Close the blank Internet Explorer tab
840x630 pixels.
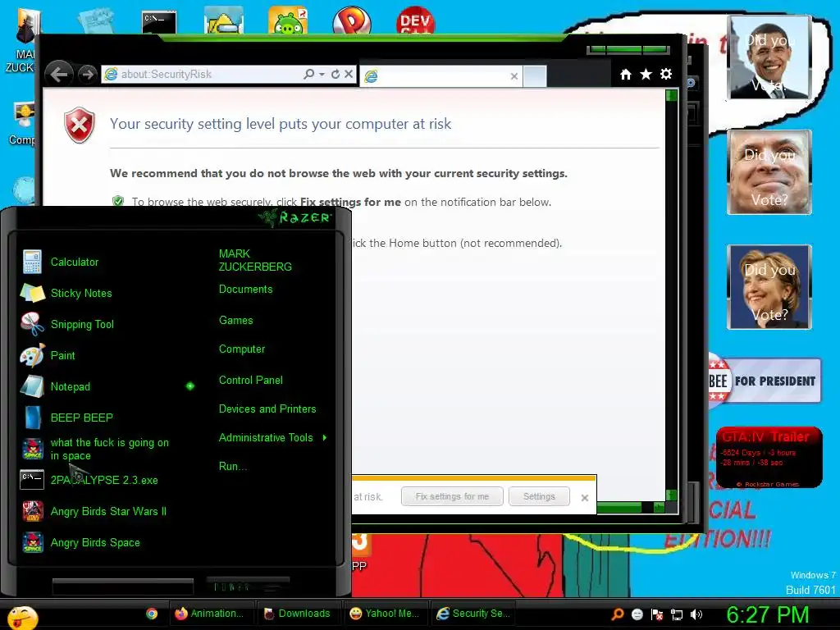[x=514, y=76]
